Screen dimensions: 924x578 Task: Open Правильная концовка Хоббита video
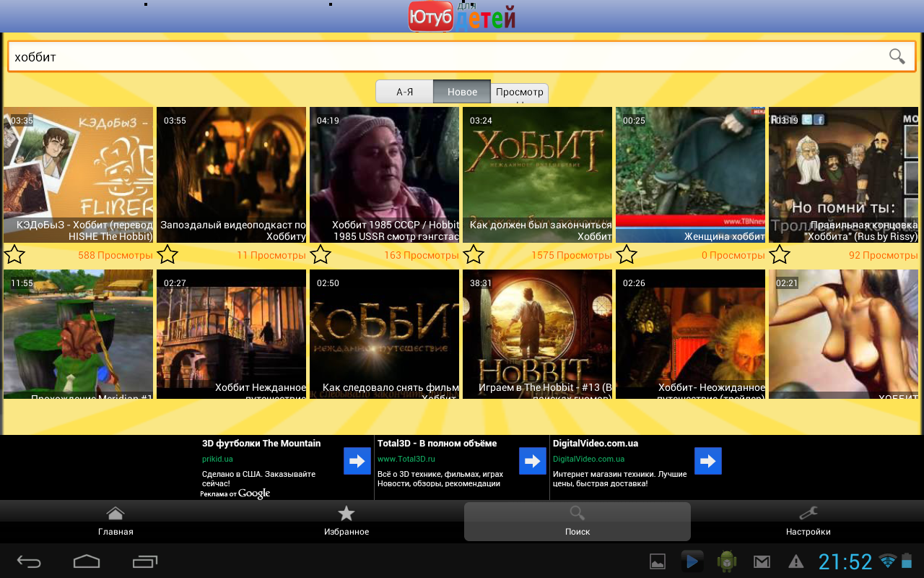click(x=843, y=175)
